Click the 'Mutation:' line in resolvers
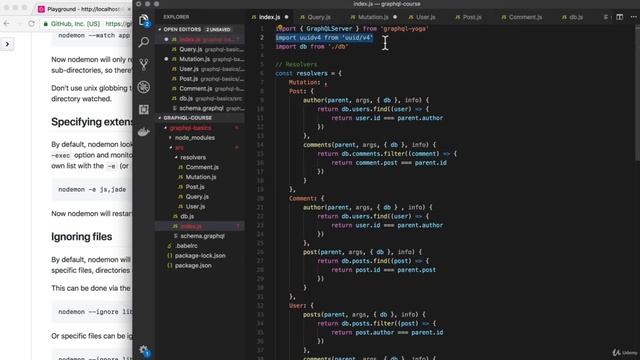640x360 pixels. point(308,82)
